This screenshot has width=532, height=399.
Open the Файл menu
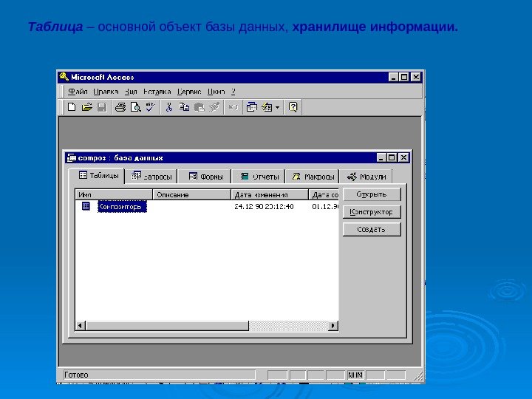78,92
